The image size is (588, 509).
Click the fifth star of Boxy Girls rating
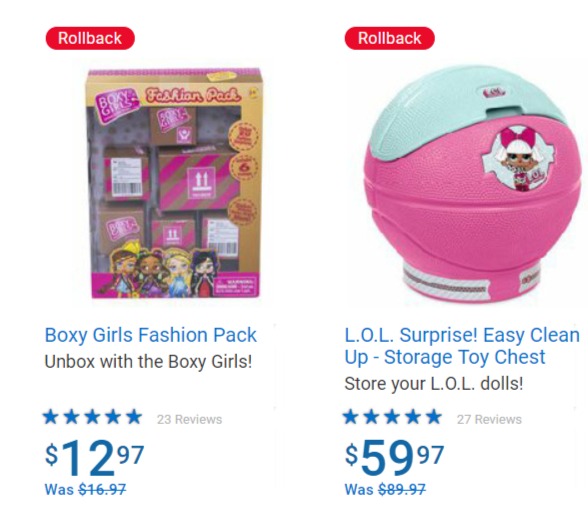pyautogui.click(x=134, y=417)
